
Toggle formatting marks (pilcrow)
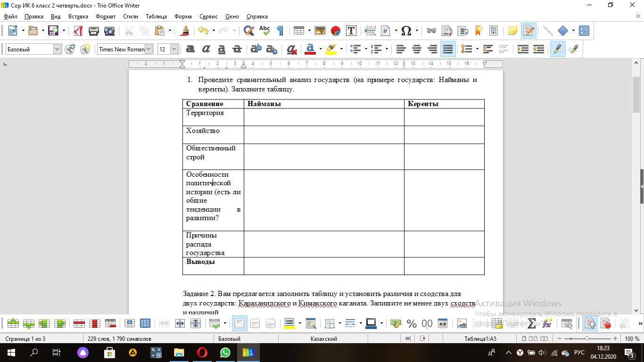[x=280, y=31]
